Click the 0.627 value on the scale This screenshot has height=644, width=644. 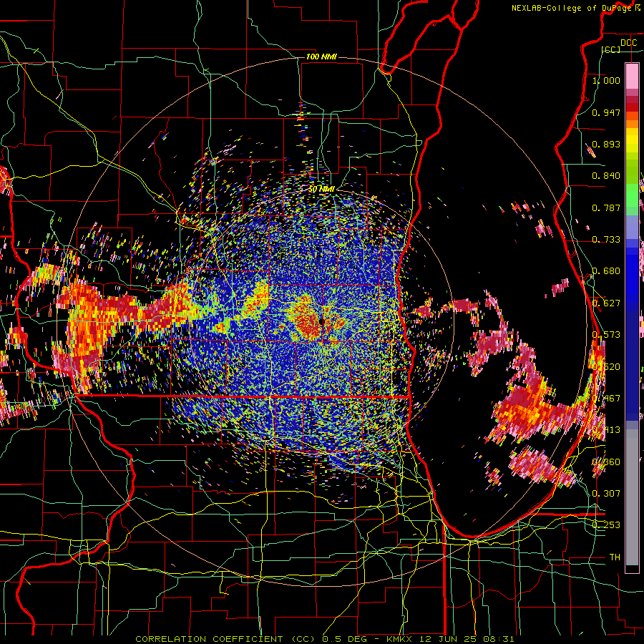606,303
